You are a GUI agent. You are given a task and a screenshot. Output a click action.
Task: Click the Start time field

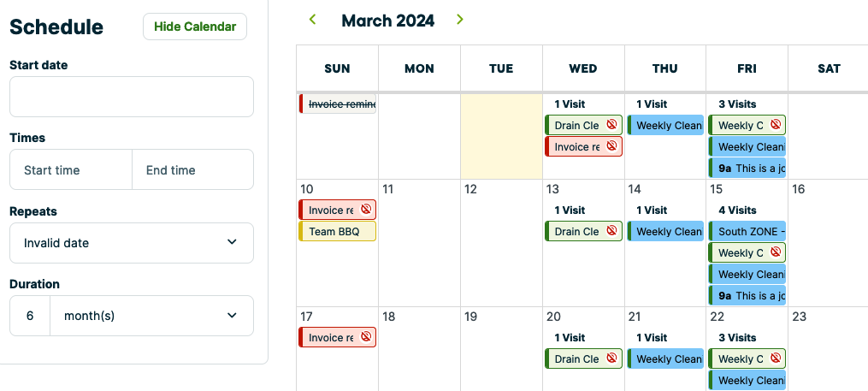tap(71, 170)
